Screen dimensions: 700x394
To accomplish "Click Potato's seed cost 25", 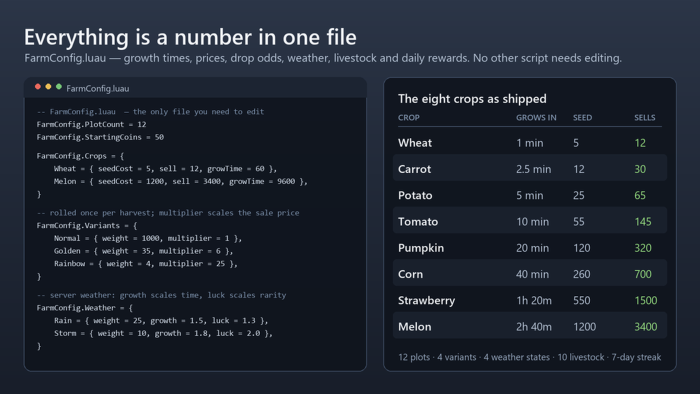I will (x=579, y=195).
